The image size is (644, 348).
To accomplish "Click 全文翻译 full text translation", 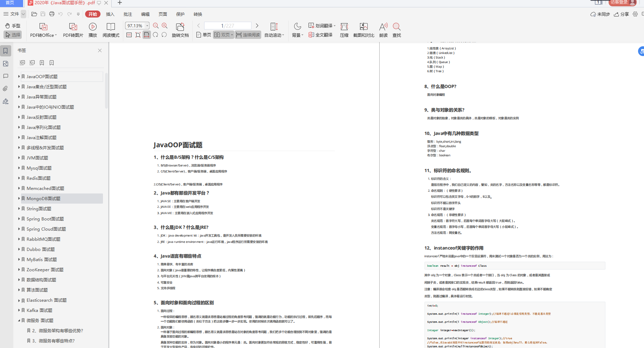I will (x=320, y=35).
